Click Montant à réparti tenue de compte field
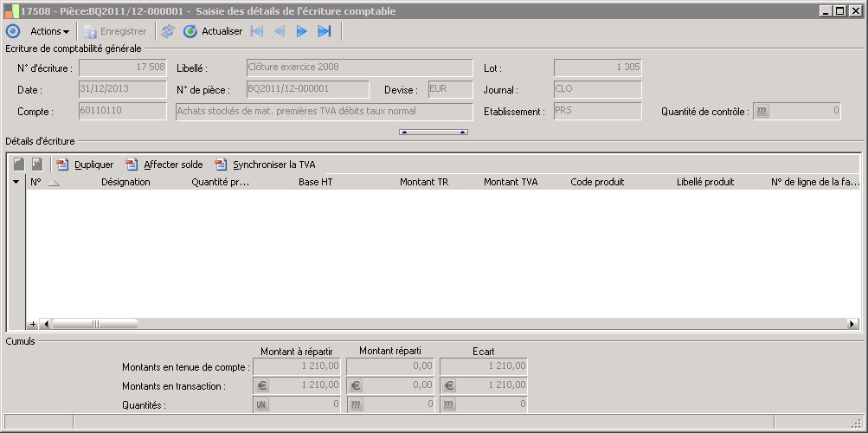Image resolution: width=868 pixels, height=433 pixels. click(297, 366)
